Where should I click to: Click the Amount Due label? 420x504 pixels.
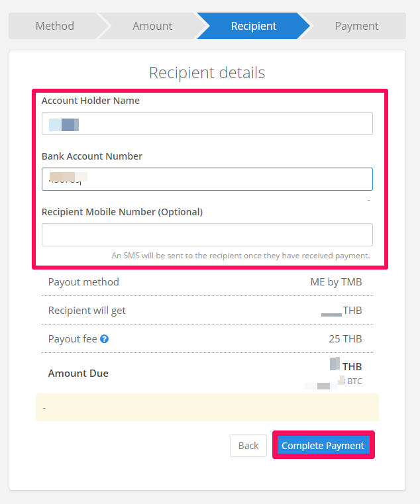78,373
